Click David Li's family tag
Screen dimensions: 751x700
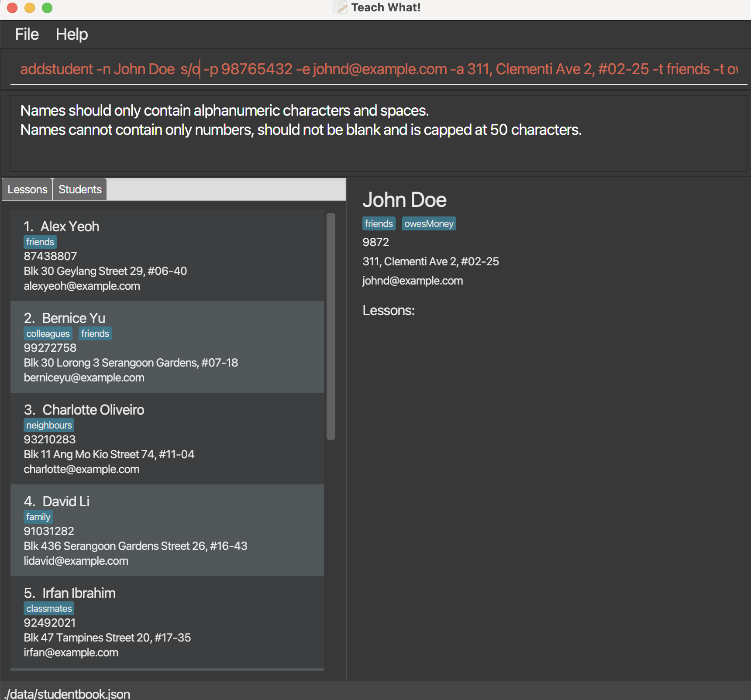coord(38,517)
